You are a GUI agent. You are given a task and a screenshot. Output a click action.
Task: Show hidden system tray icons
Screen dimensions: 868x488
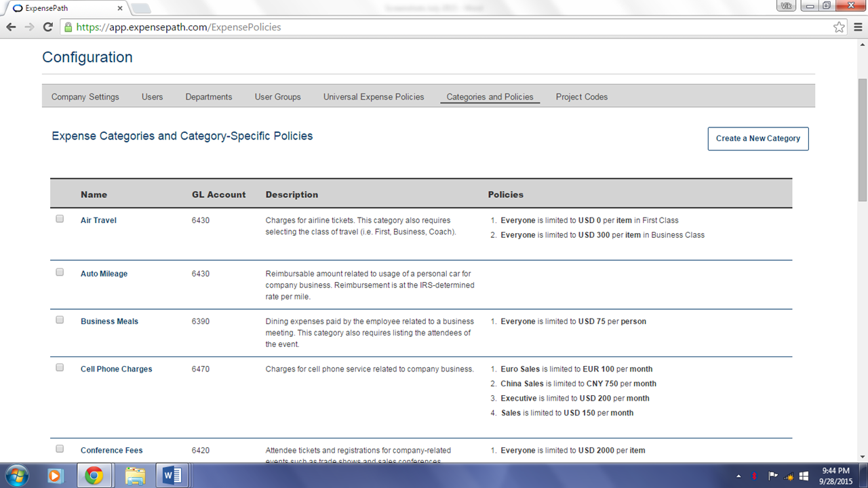[x=738, y=476]
